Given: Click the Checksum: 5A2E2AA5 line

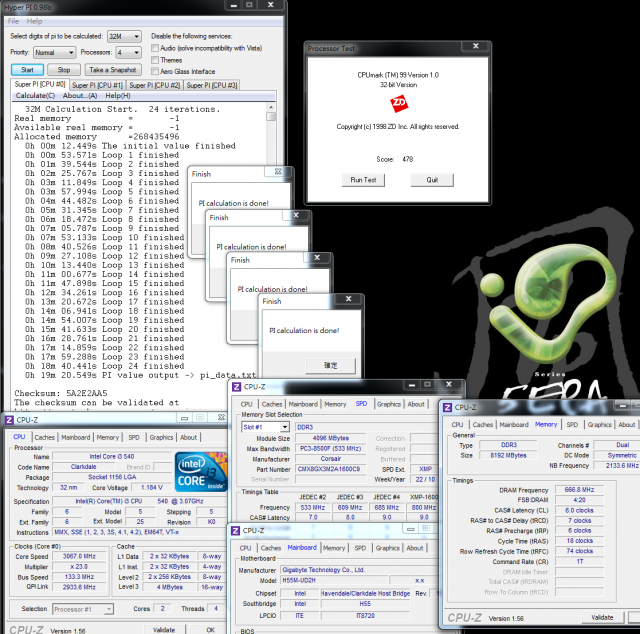Looking at the screenshot, I should (x=61, y=393).
